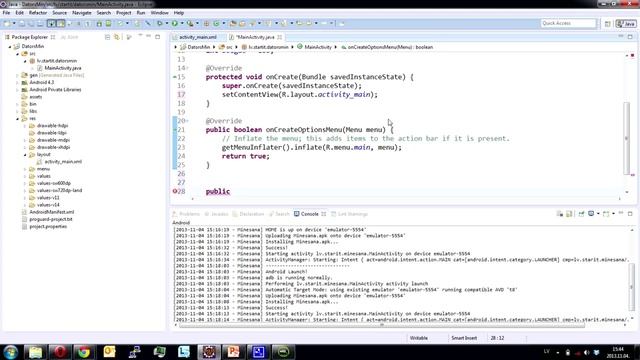Toggle Link with Editor in Package Explorer
Image resolution: width=640 pixels, height=360 pixels.
pos(117,37)
